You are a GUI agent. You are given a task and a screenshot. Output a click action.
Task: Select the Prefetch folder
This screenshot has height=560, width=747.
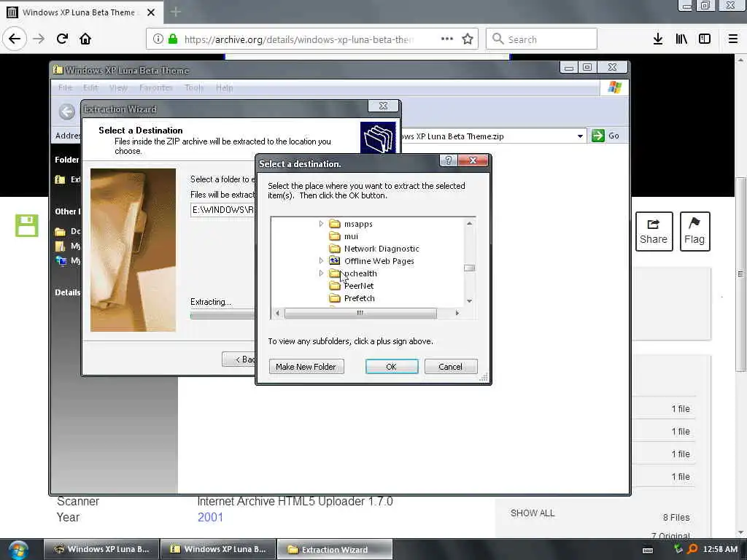pyautogui.click(x=359, y=298)
